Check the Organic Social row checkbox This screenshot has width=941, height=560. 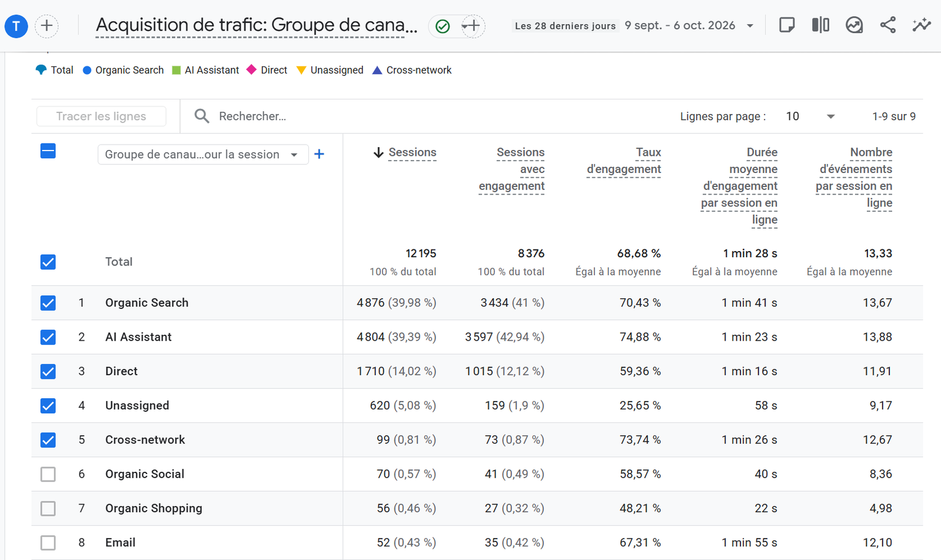pos(48,474)
